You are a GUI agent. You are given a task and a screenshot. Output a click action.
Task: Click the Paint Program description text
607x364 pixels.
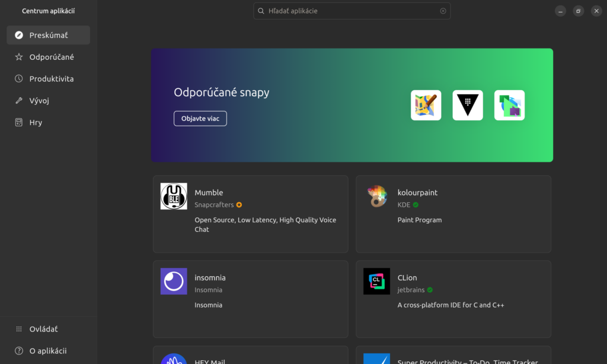pyautogui.click(x=420, y=220)
